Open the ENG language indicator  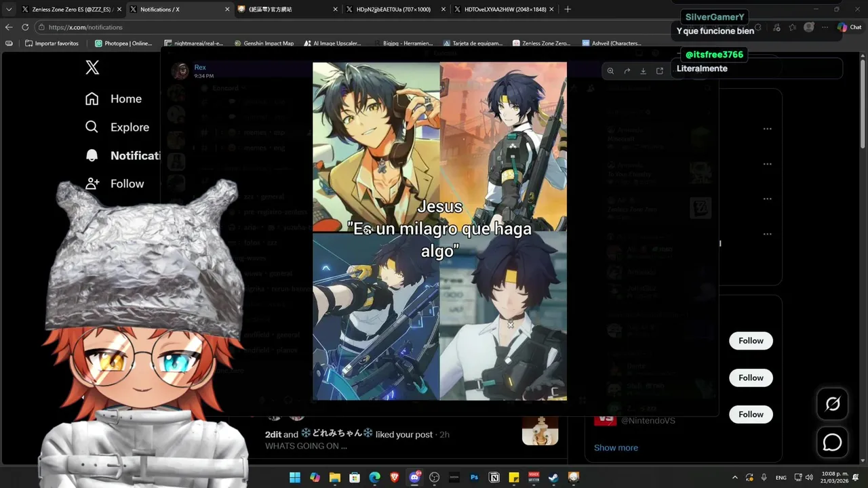click(781, 477)
